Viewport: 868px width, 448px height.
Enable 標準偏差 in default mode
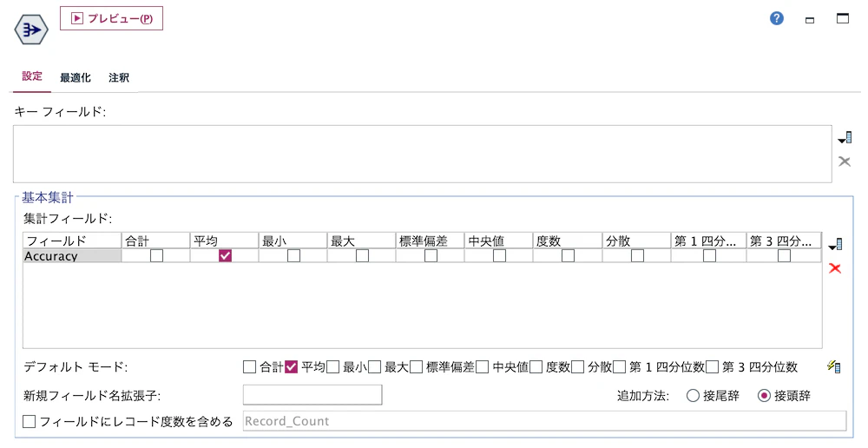pyautogui.click(x=417, y=366)
